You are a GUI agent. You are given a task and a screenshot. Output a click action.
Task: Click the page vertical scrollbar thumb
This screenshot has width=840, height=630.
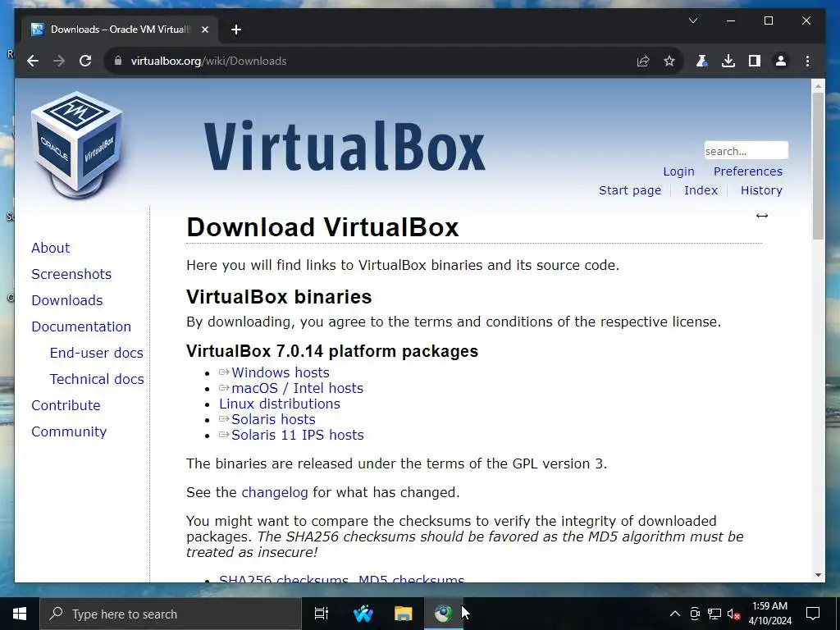(818, 166)
